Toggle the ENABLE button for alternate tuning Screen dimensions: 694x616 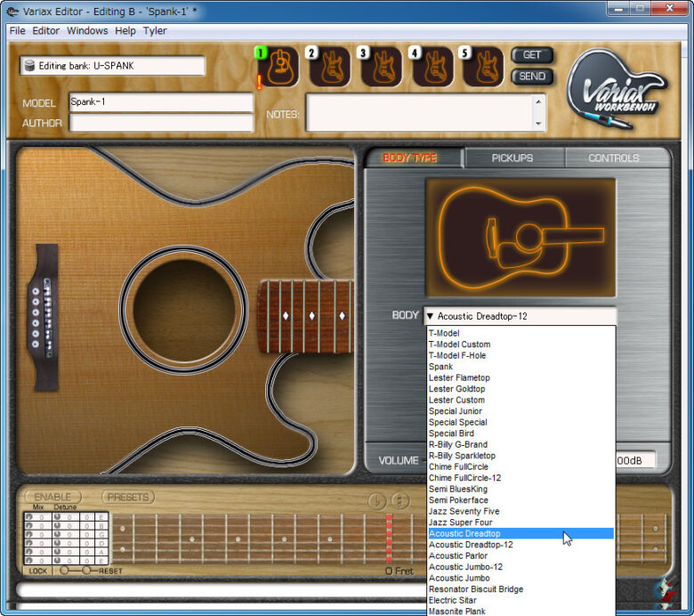click(53, 497)
